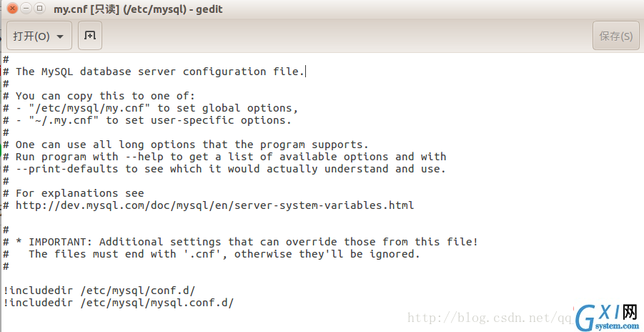This screenshot has width=644, height=332.
Task: Click the --print-defaults option text
Action: pos(67,169)
